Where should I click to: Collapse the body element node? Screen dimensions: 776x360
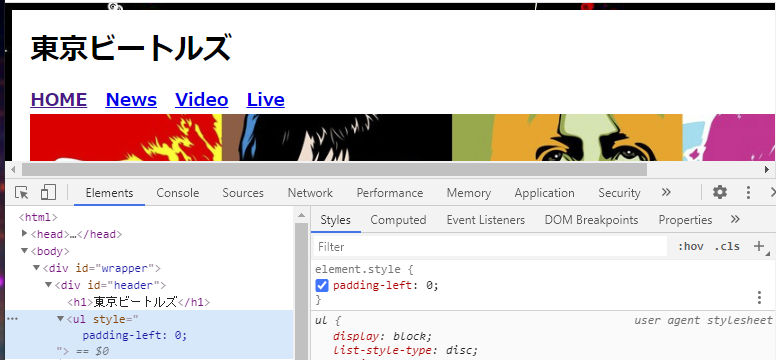pyautogui.click(x=24, y=251)
